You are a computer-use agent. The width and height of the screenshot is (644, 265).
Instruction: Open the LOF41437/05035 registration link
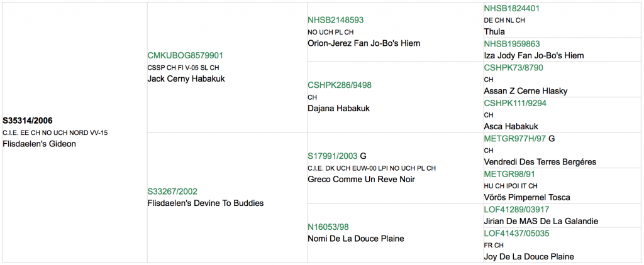[x=516, y=234]
